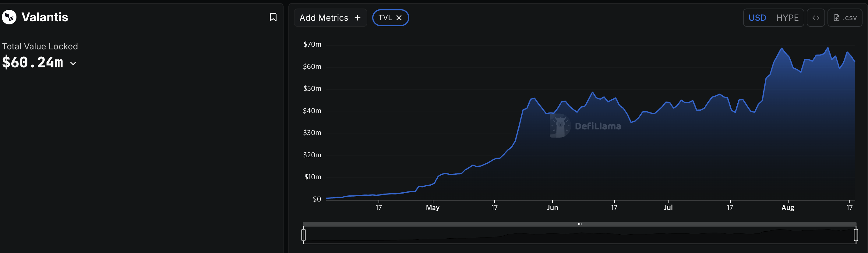Click the top grip of the range selector
868x253 pixels.
coord(580,224)
